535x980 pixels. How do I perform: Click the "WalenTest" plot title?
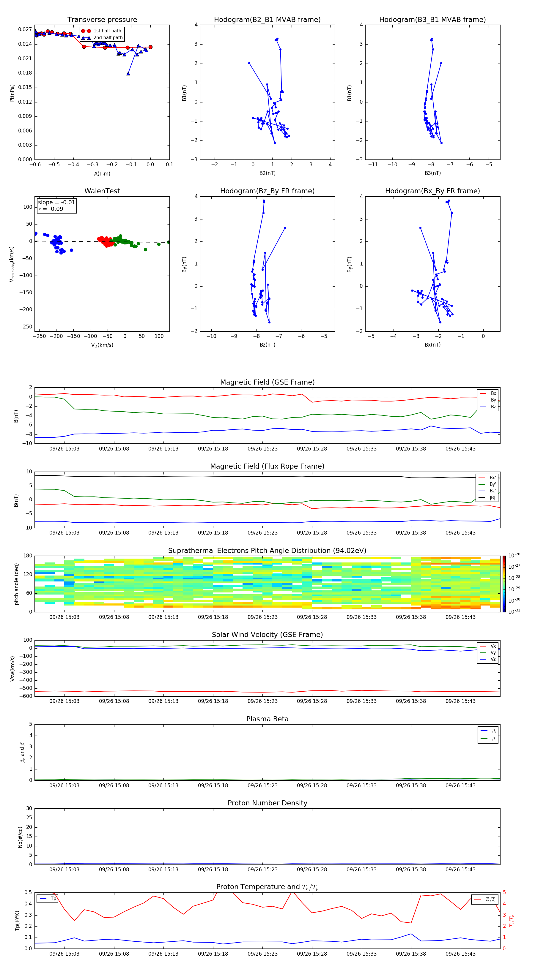click(x=102, y=191)
